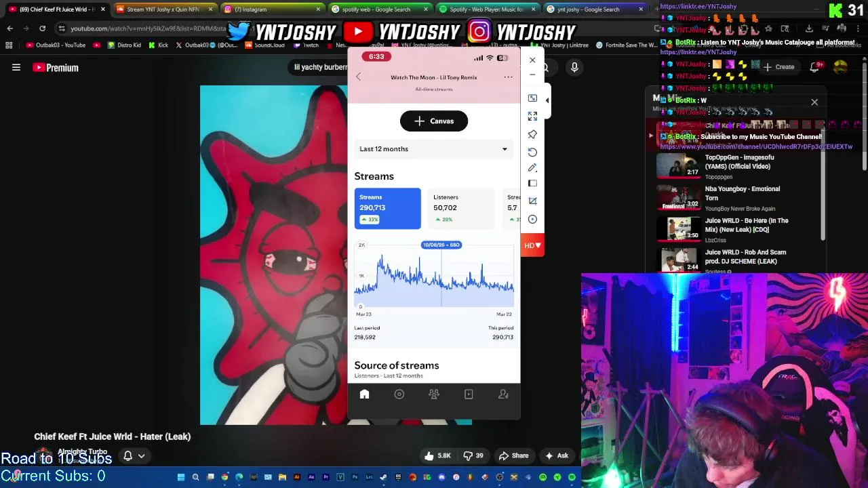Open the SoundCloud bookmark

tap(264, 45)
